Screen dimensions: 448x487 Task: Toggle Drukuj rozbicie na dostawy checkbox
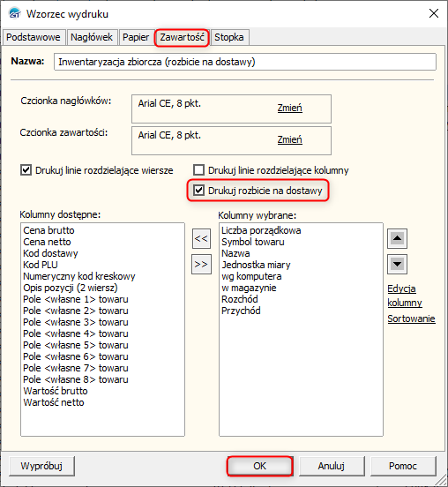point(199,191)
